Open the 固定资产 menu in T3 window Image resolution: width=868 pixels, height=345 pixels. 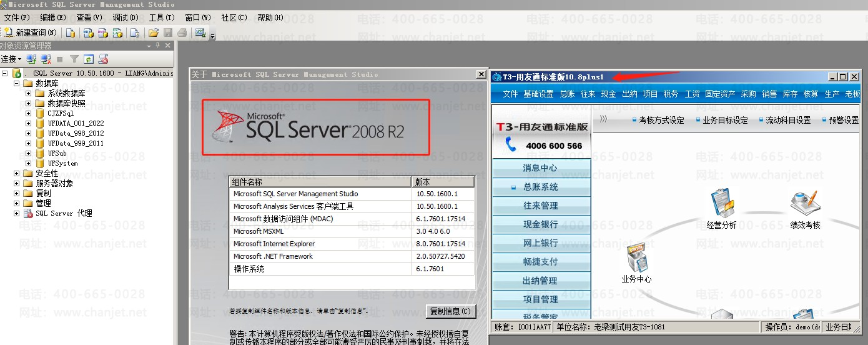(x=721, y=94)
